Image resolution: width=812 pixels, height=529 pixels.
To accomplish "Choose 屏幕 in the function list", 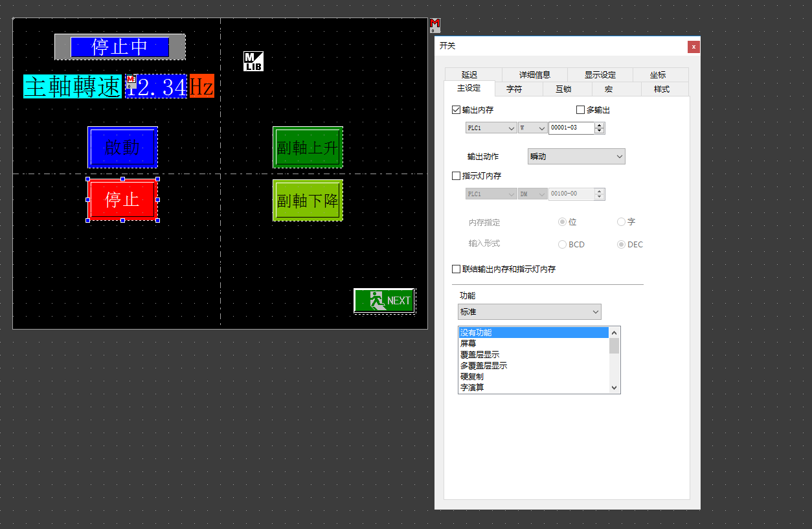I will [x=468, y=344].
